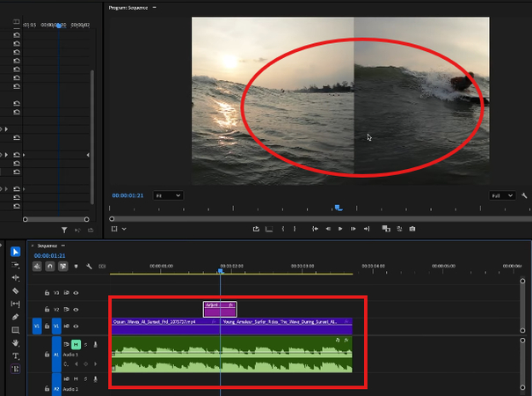Click Effect Controls horizontal zoom bar
This screenshot has height=396, width=532.
point(56,219)
